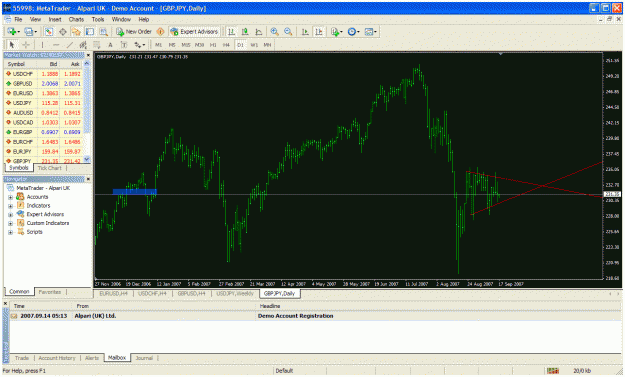Image resolution: width=625 pixels, height=377 pixels.
Task: Toggle chart Auto Scroll
Action: point(305,31)
